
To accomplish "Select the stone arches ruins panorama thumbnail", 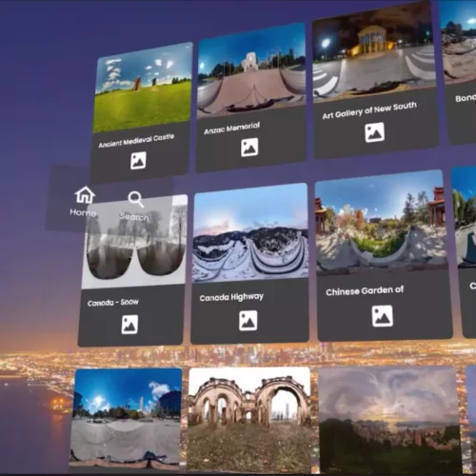I will click(x=249, y=420).
